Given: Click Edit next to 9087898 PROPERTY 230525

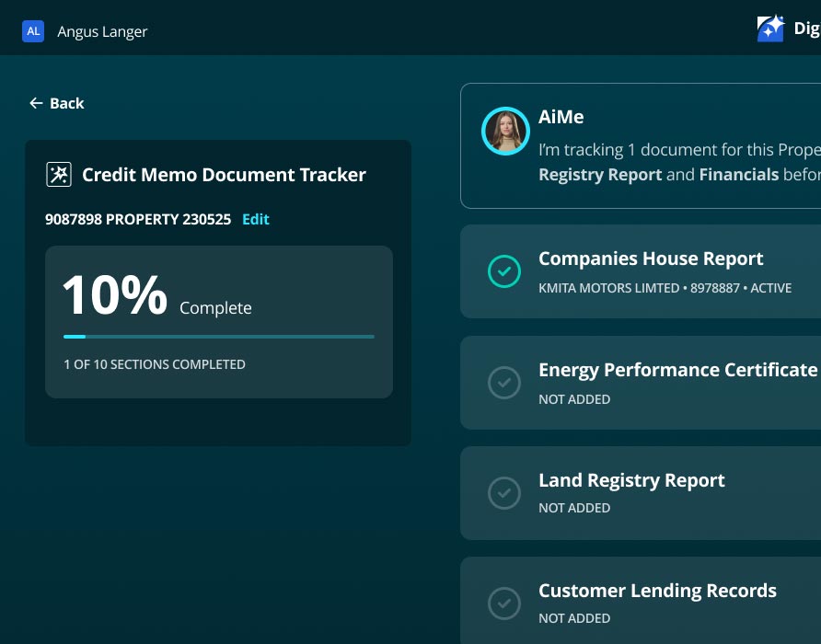Looking at the screenshot, I should [x=256, y=219].
